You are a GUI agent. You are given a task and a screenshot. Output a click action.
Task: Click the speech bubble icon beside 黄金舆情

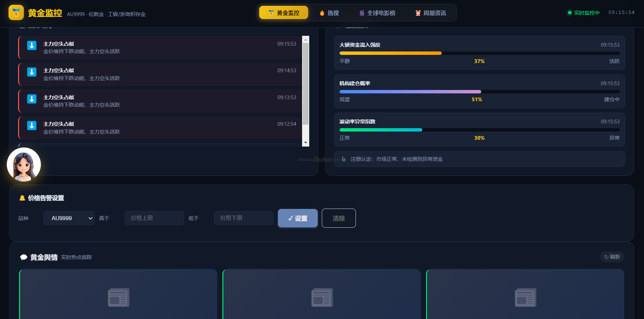23,257
